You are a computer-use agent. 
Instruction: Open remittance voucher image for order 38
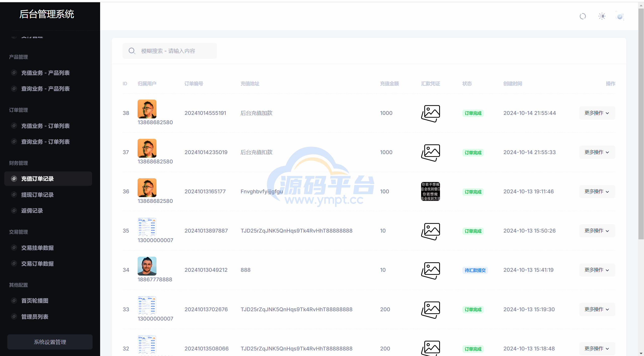point(430,113)
